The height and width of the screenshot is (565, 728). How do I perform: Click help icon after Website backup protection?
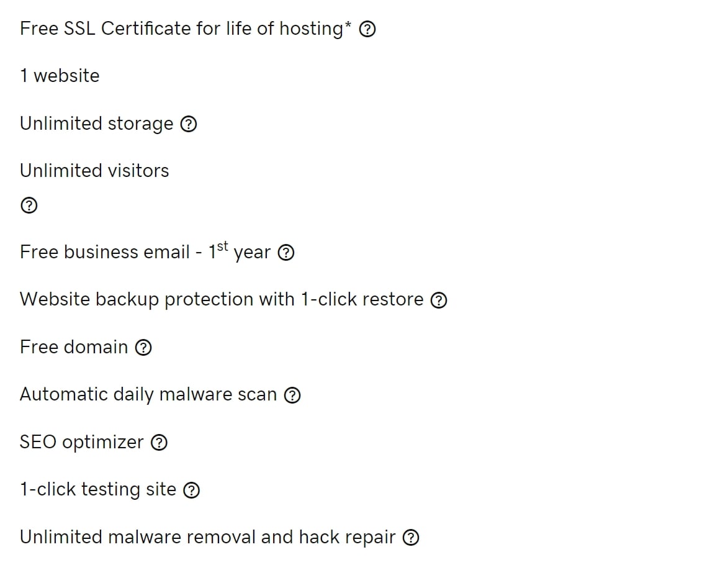[439, 300]
